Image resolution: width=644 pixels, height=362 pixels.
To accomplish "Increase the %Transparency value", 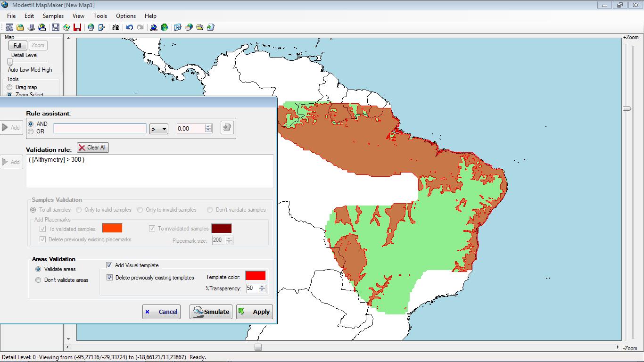I will tap(262, 286).
